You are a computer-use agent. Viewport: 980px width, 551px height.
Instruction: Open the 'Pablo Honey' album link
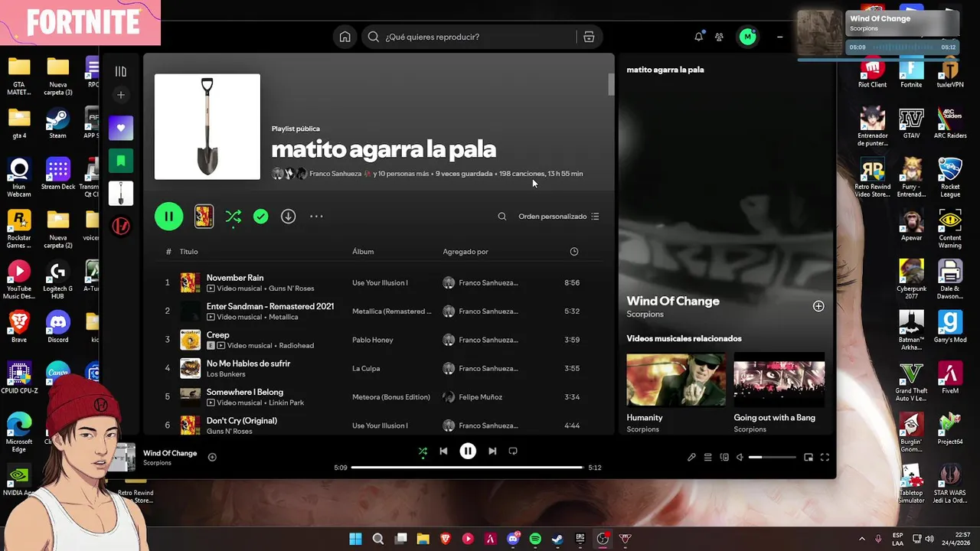tap(373, 340)
